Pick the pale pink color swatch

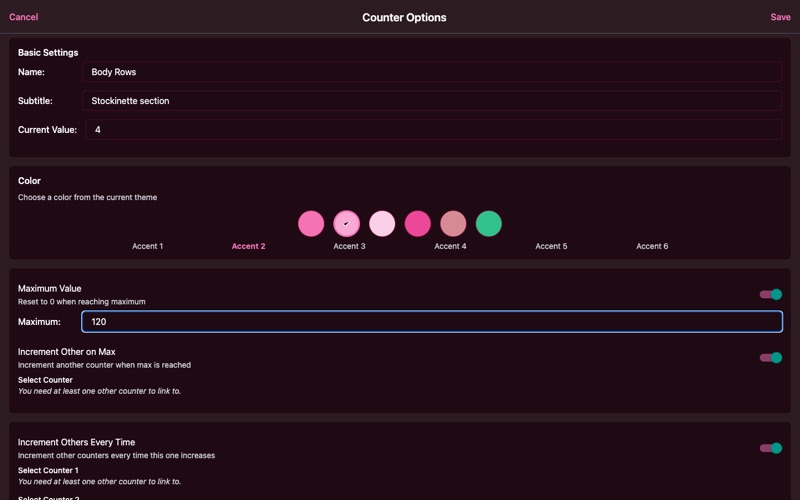382,223
